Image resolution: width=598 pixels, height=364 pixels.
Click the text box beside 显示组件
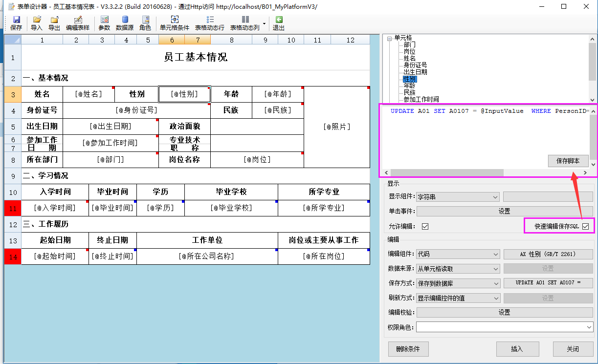click(x=548, y=197)
